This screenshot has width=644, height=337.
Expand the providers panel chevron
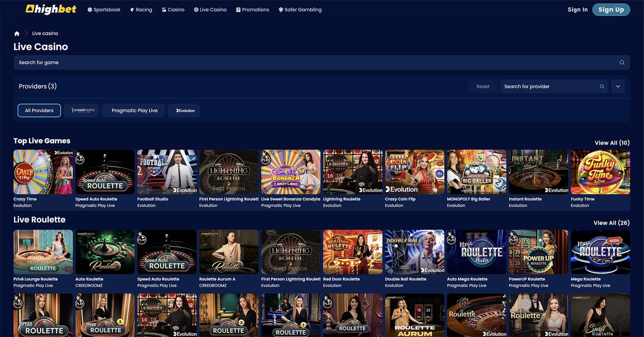pyautogui.click(x=618, y=87)
